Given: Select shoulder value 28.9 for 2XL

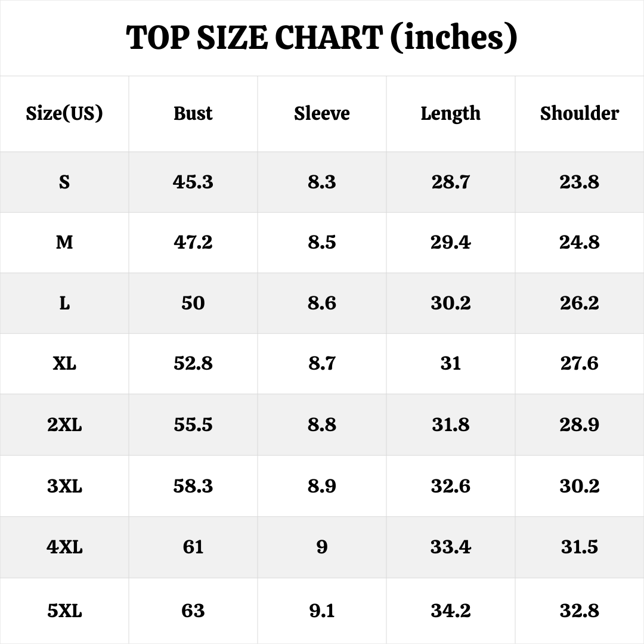Looking at the screenshot, I should pos(580,425).
